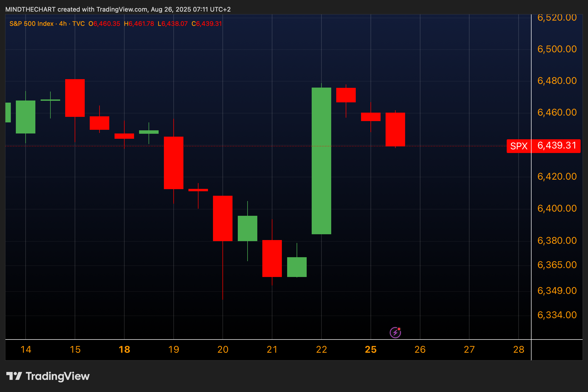Viewport: 588px width, 392px height.
Task: Open the MINDTHECHART TradingView.com header text
Action: click(118, 9)
